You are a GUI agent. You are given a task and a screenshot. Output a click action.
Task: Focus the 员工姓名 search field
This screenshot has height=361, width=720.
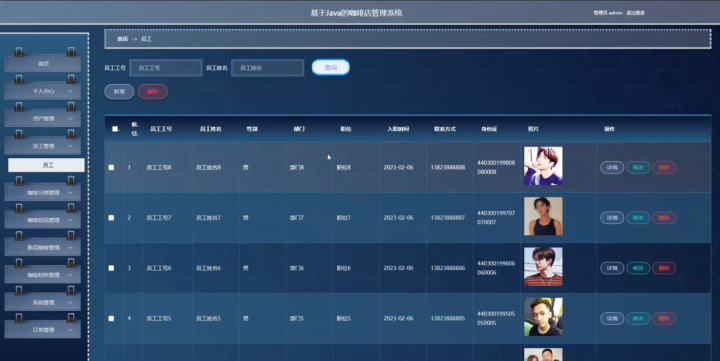tap(267, 68)
